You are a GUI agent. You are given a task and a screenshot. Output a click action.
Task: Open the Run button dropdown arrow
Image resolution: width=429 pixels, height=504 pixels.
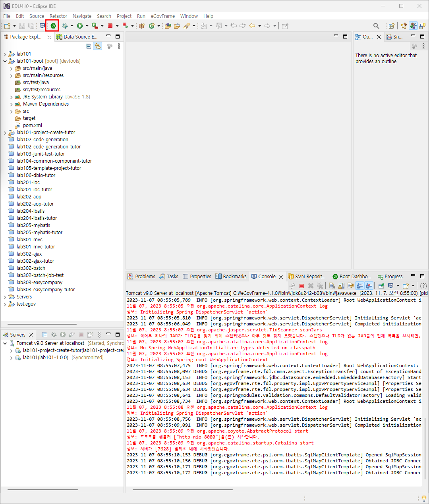pyautogui.click(x=87, y=26)
